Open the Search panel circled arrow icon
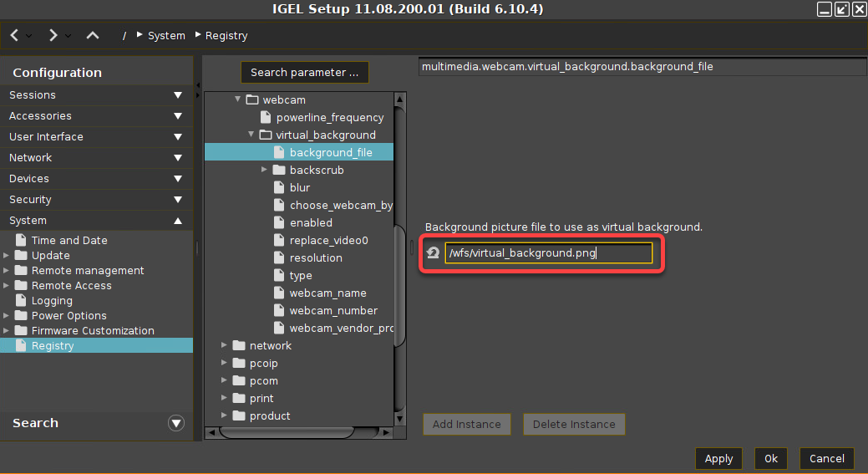Image resolution: width=868 pixels, height=474 pixels. (176, 423)
